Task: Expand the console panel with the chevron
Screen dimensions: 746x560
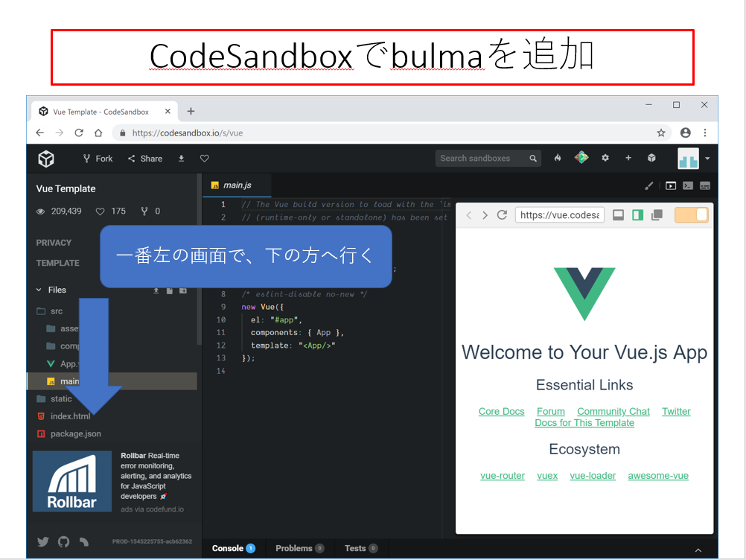Action: (x=698, y=550)
